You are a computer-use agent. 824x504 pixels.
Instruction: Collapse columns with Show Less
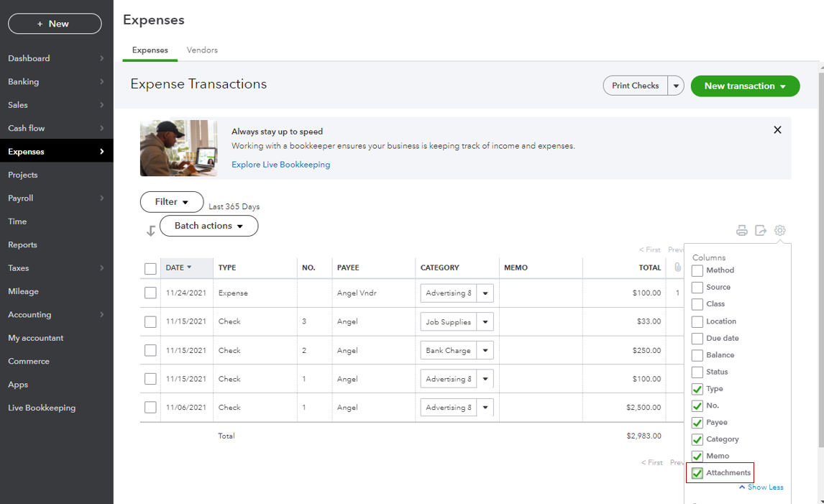[x=764, y=487]
